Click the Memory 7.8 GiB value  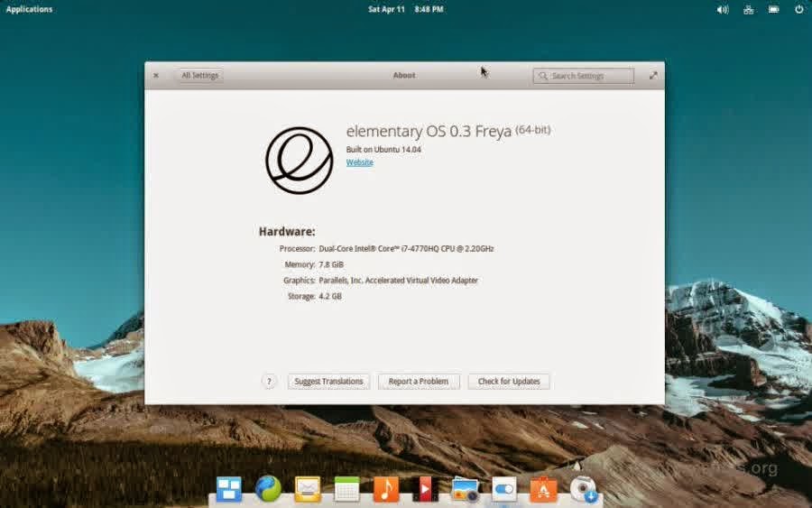pyautogui.click(x=331, y=264)
